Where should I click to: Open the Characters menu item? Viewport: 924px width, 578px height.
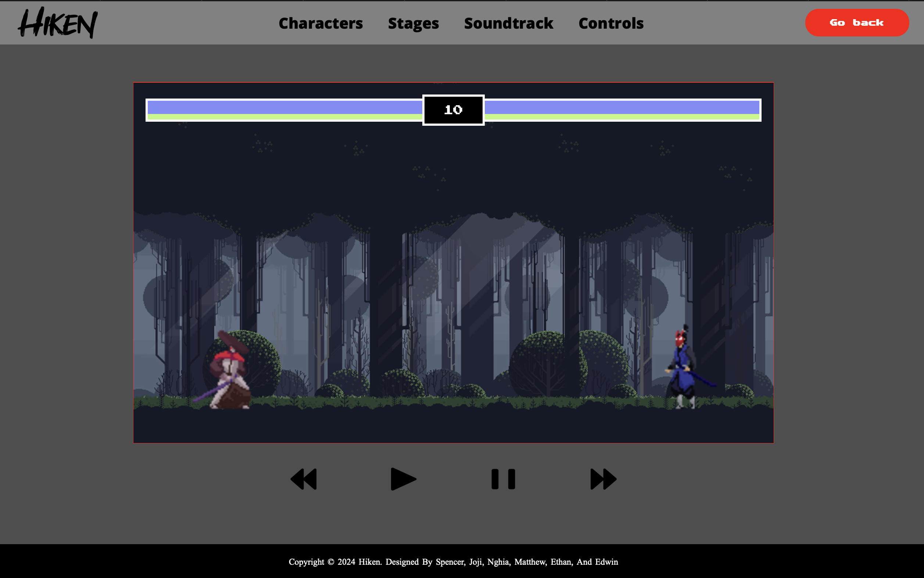pos(320,23)
